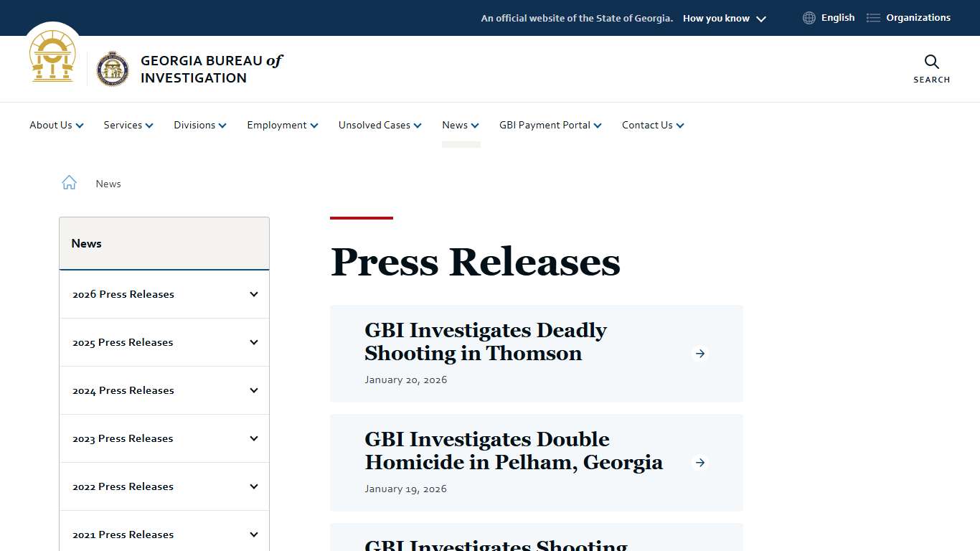Click the GBI seal emblem
Screen dimensions: 980x551
113,69
